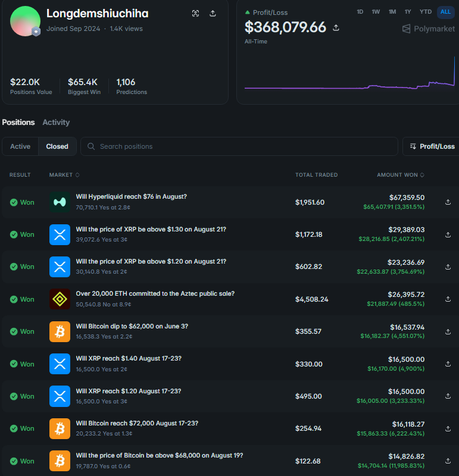This screenshot has height=476, width=459.
Task: Click the green Won checkmark for Hyperliquid
Action: pyautogui.click(x=14, y=202)
